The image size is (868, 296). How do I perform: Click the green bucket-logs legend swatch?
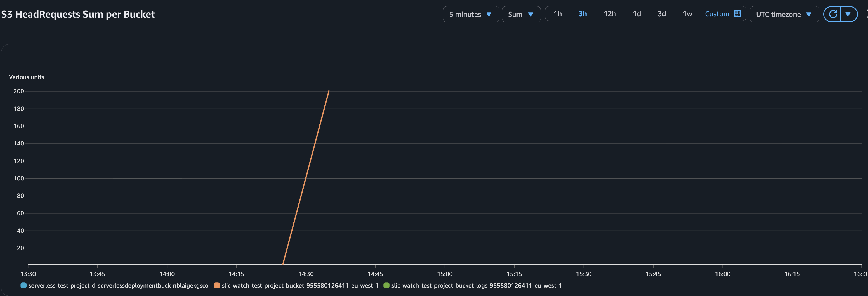[386, 286]
